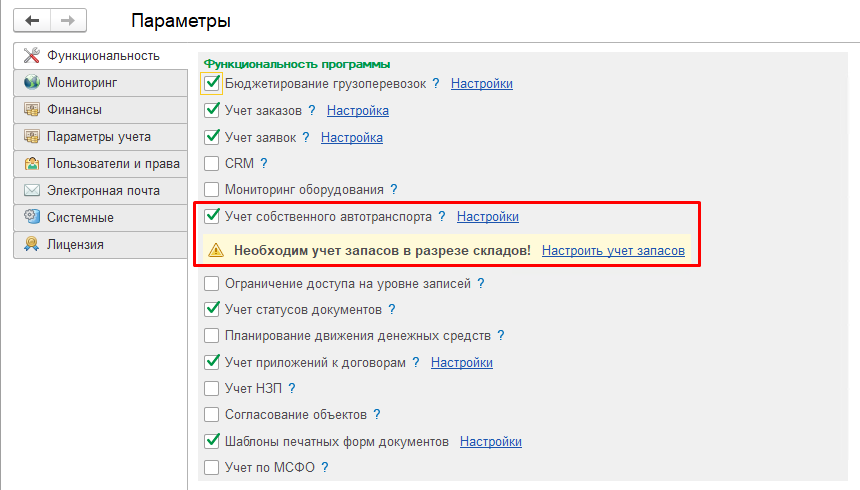Select the Мониторинг globe icon
Viewport: 860px width, 490px height.
coord(32,82)
